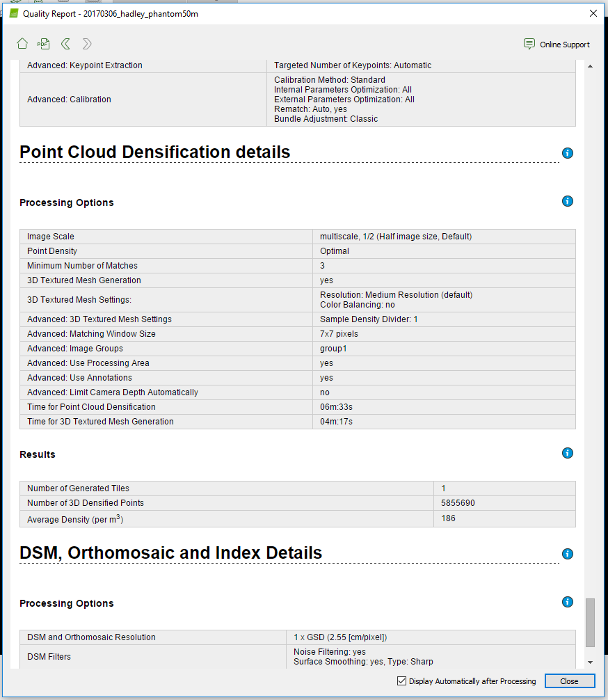Click 'Average Density (per m3)' label
The image size is (608, 700).
[75, 519]
